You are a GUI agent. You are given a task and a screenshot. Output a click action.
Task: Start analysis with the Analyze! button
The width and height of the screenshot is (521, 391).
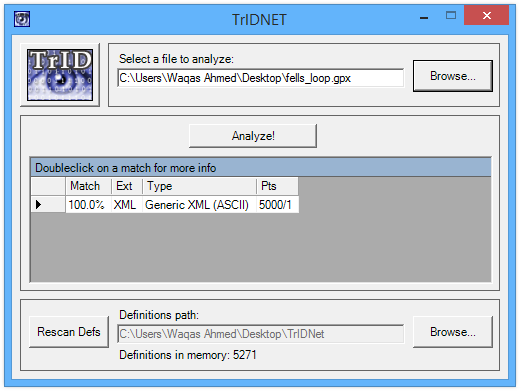pyautogui.click(x=253, y=136)
